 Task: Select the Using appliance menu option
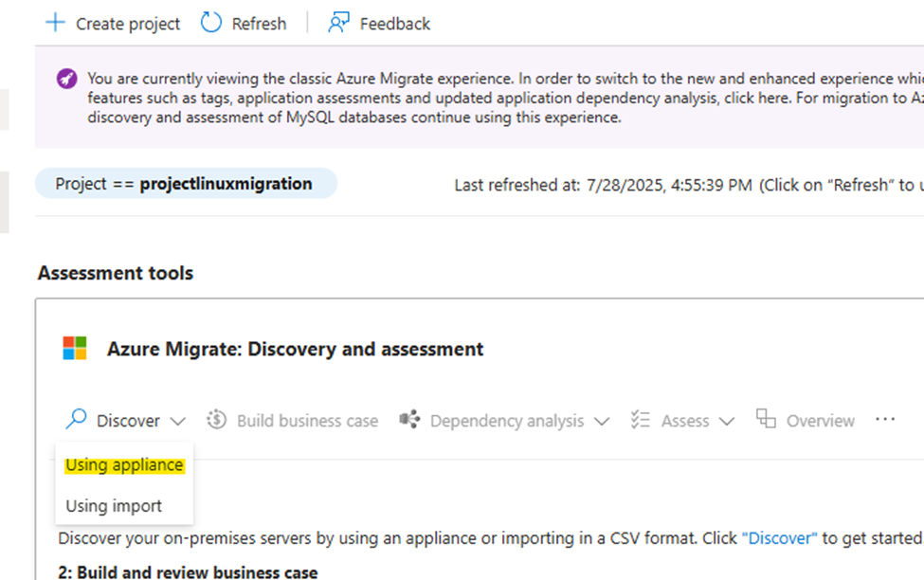(x=124, y=465)
